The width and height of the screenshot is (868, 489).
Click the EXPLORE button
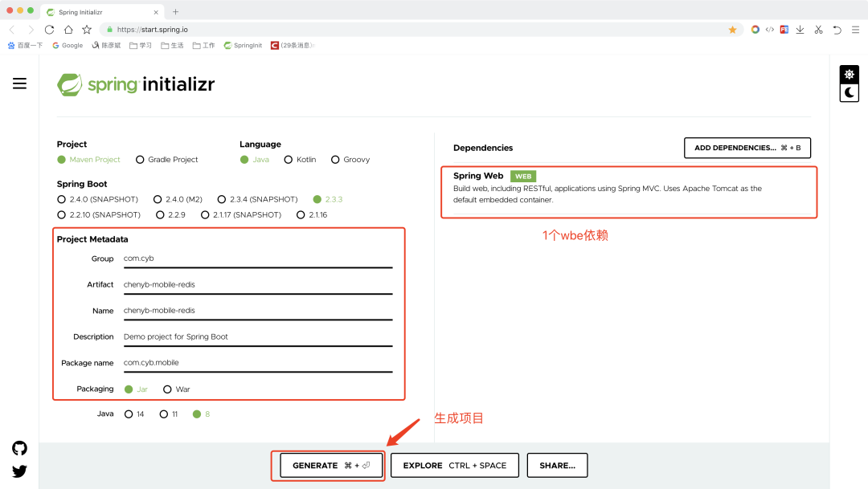click(x=454, y=466)
